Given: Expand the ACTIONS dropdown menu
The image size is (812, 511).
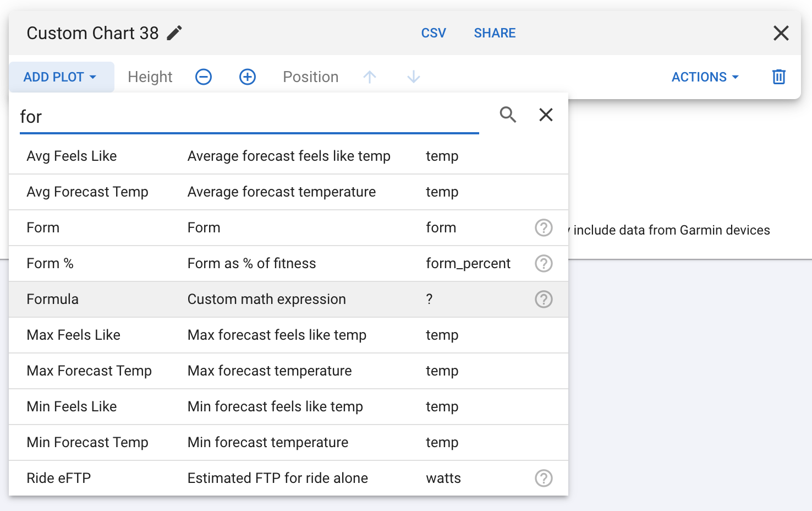Looking at the screenshot, I should pyautogui.click(x=705, y=77).
